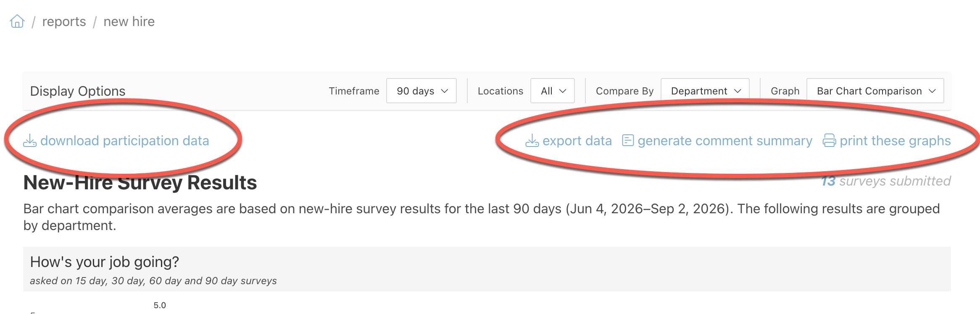Open the new hire breadcrumb link
Screen dimensions: 980x314
coord(129,21)
